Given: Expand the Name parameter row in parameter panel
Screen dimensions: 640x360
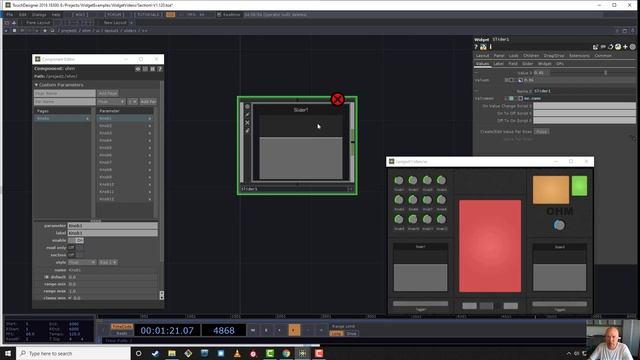Looking at the screenshot, I should point(476,91).
